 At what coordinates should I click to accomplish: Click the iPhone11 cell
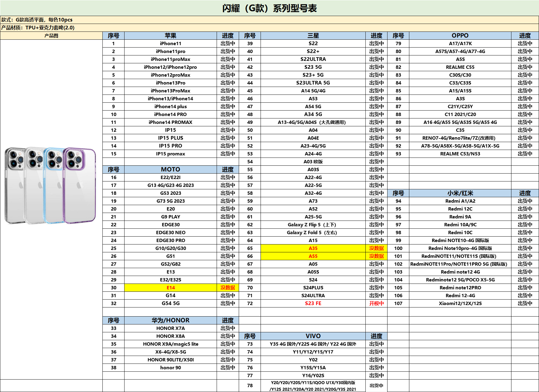[x=171, y=44]
